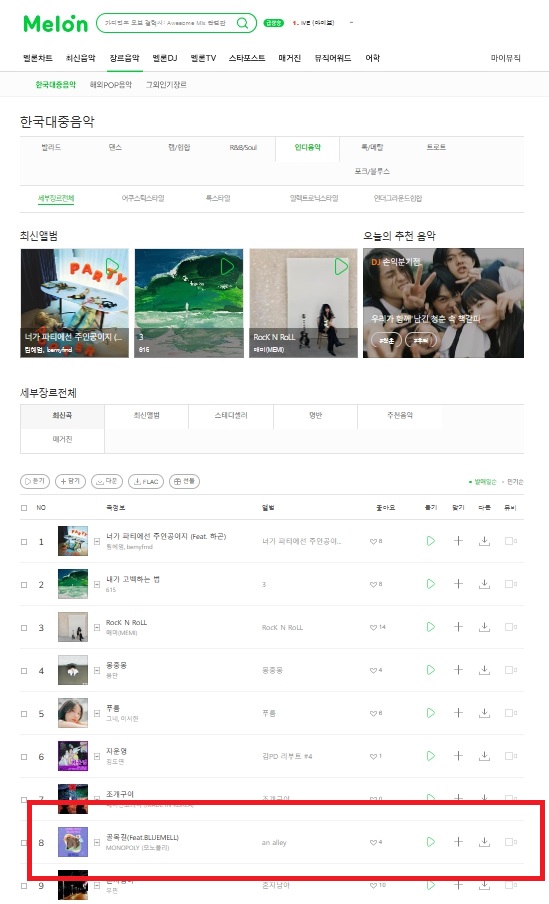
Task: Check the select-all box in the NO header
Action: 24,508
